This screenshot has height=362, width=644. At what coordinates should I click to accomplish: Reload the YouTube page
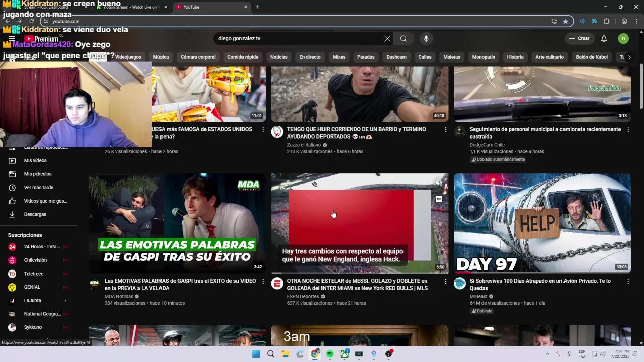pyautogui.click(x=32, y=21)
